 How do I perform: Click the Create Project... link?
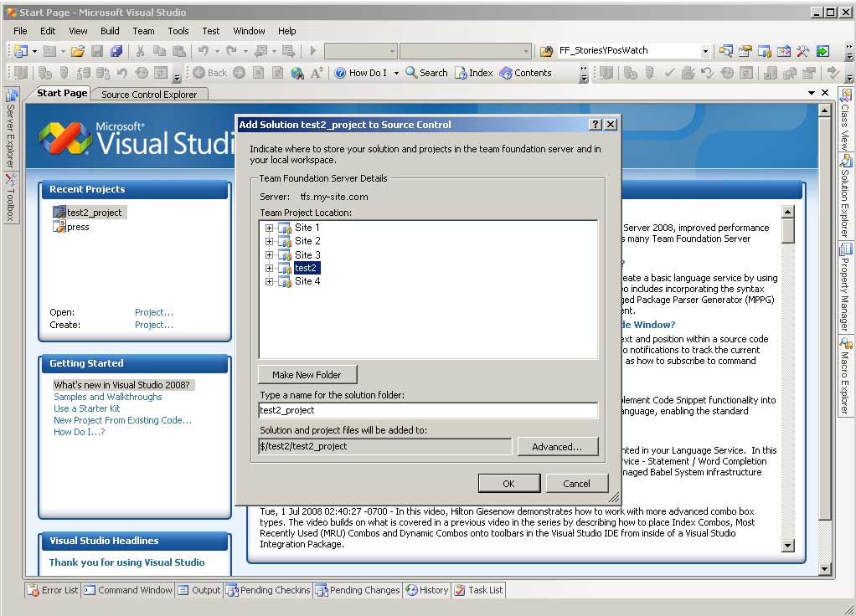coord(154,325)
